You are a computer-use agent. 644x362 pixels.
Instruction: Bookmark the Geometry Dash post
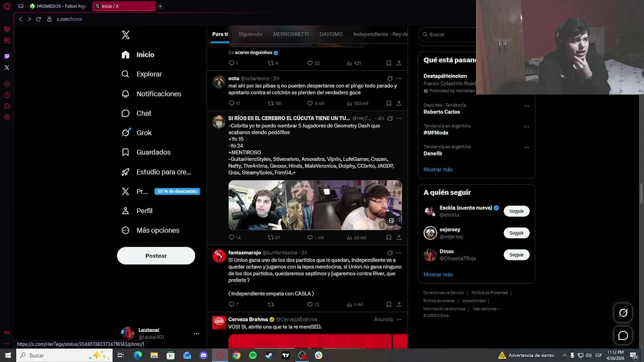point(388,237)
